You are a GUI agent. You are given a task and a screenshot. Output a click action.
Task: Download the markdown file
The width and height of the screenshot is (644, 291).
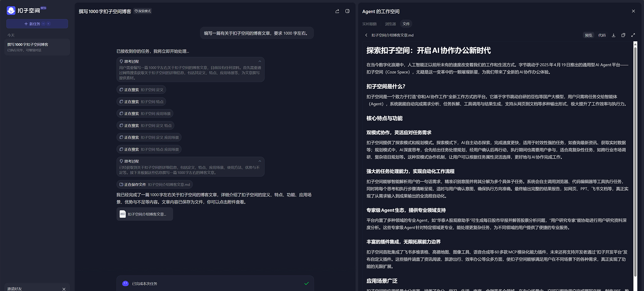point(613,35)
